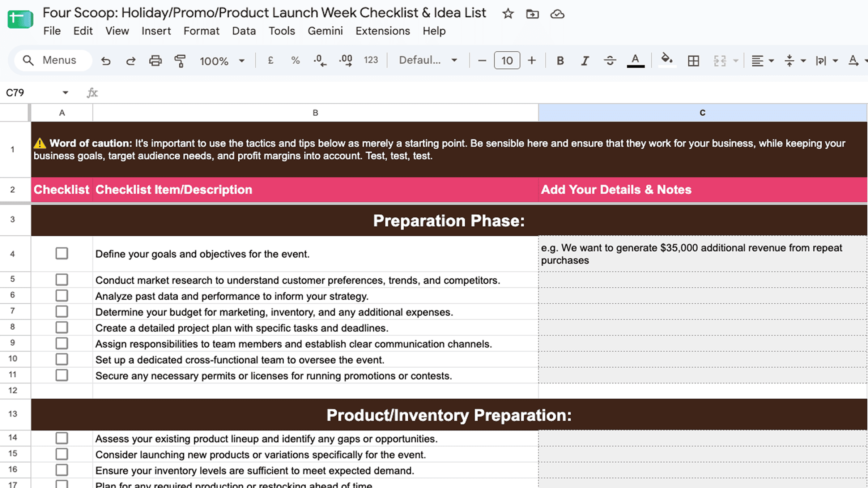This screenshot has width=868, height=488.
Task: Open the Extensions menu
Action: (x=383, y=31)
